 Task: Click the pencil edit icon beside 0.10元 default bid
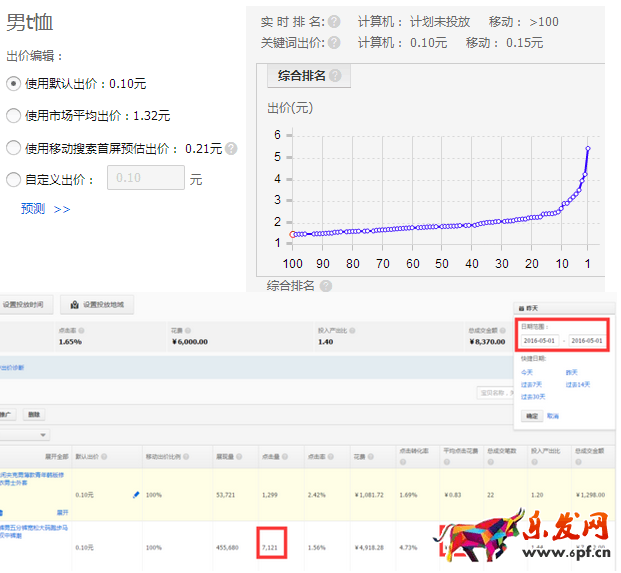click(x=136, y=494)
